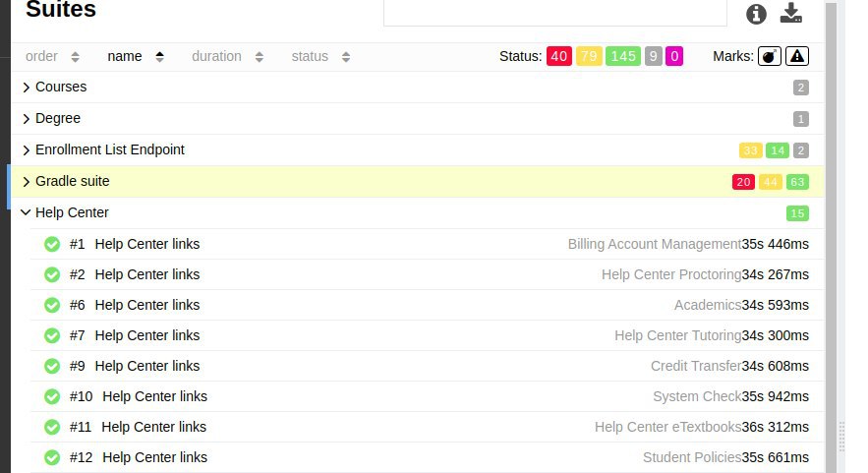868x473 pixels.
Task: Collapse the Help Center suite
Action: pyautogui.click(x=418, y=212)
